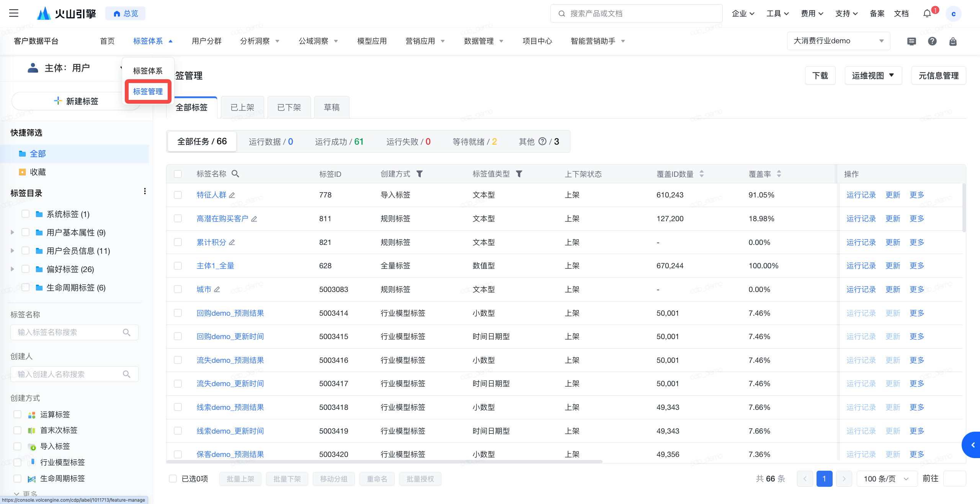Go to the previous page arrow
The height and width of the screenshot is (504, 980).
(805, 479)
